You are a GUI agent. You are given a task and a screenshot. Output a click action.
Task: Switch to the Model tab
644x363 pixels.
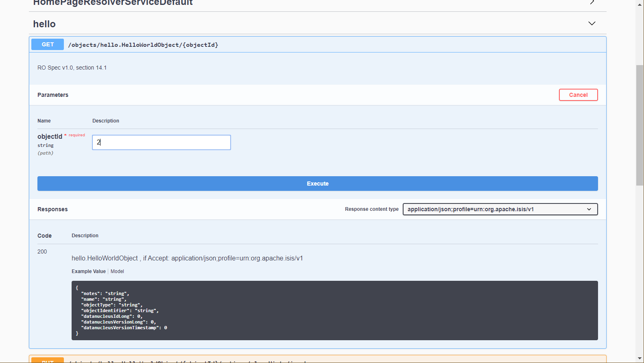[x=117, y=271]
